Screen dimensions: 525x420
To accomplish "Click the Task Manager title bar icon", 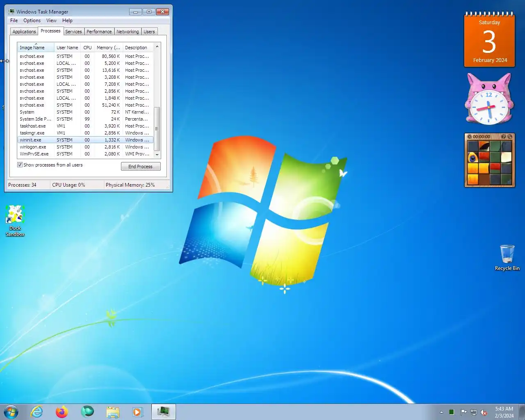I will (11, 11).
